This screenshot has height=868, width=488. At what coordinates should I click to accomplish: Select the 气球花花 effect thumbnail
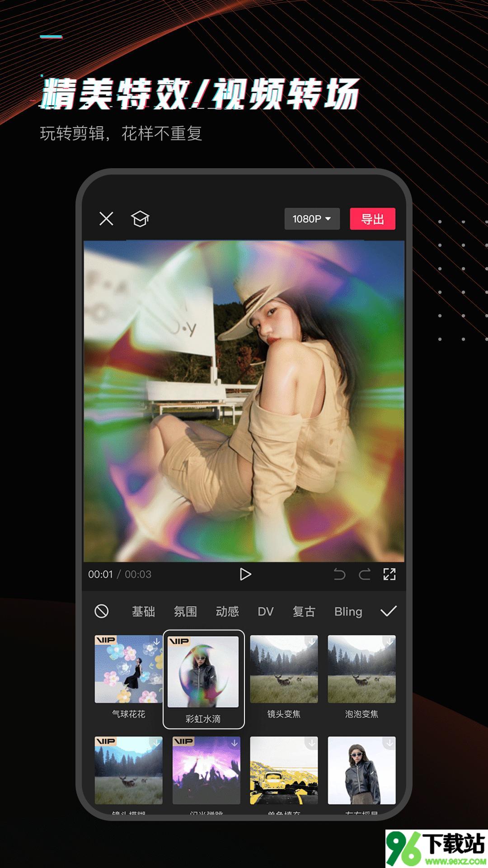point(128,669)
